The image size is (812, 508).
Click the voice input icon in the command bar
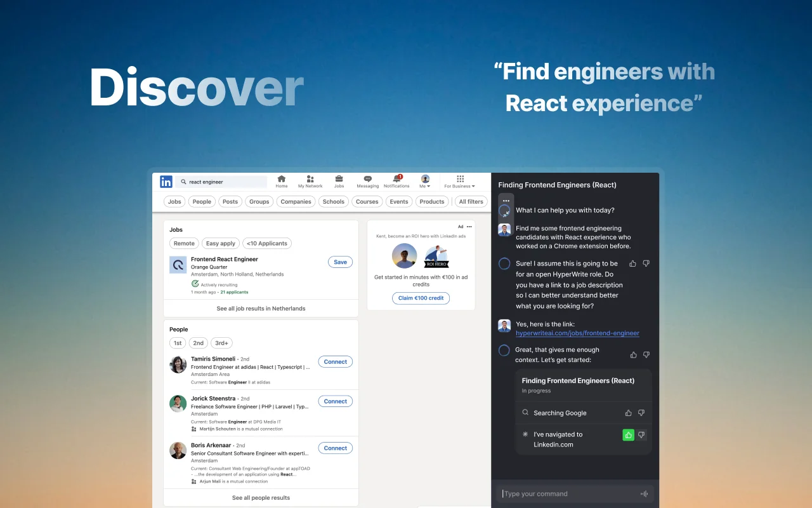click(x=644, y=493)
